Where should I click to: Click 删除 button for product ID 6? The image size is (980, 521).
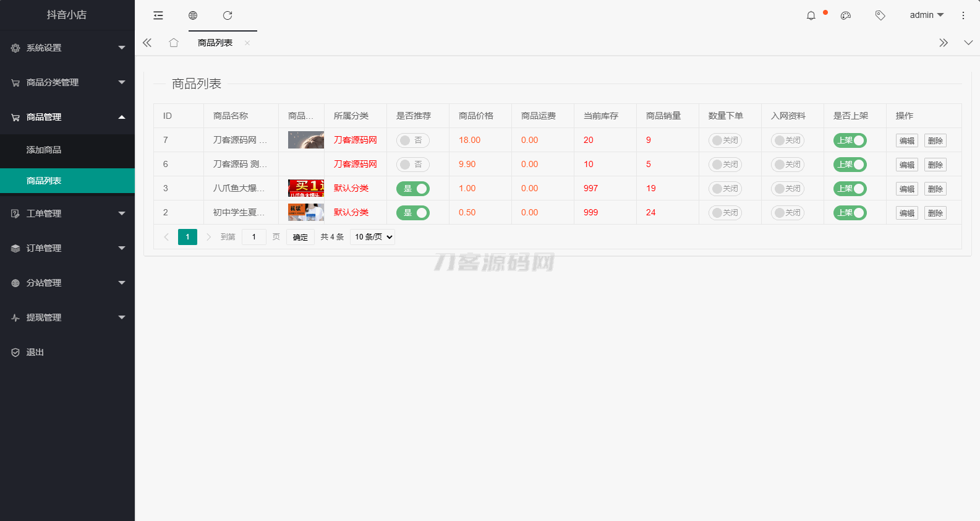click(x=935, y=165)
